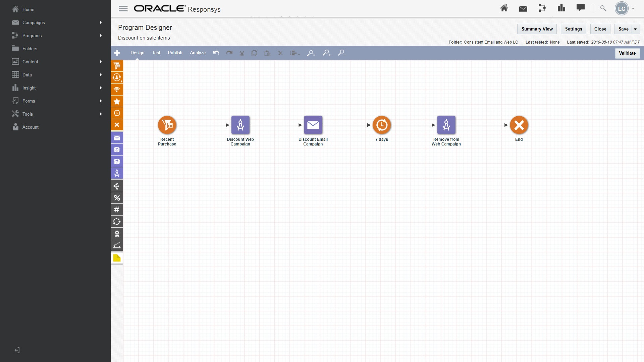Image resolution: width=644 pixels, height=362 pixels.
Task: Click the undo arrow in the toolbar
Action: coord(216,53)
